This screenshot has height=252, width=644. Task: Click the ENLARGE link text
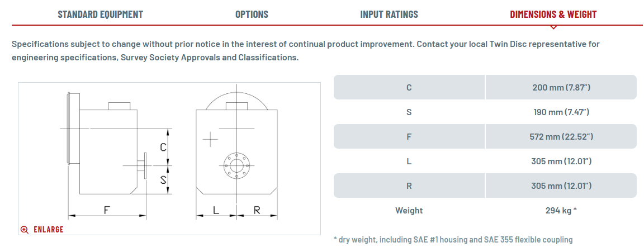pyautogui.click(x=49, y=230)
